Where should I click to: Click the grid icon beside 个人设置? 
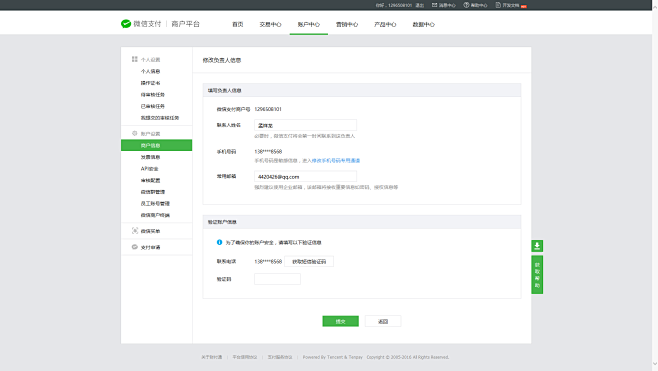135,59
